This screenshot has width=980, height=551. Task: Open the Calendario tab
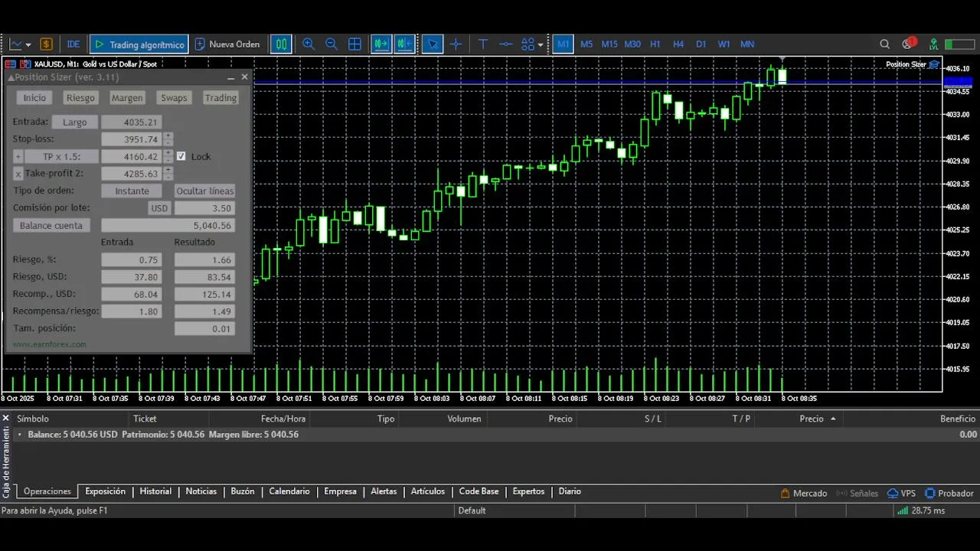[x=289, y=491]
